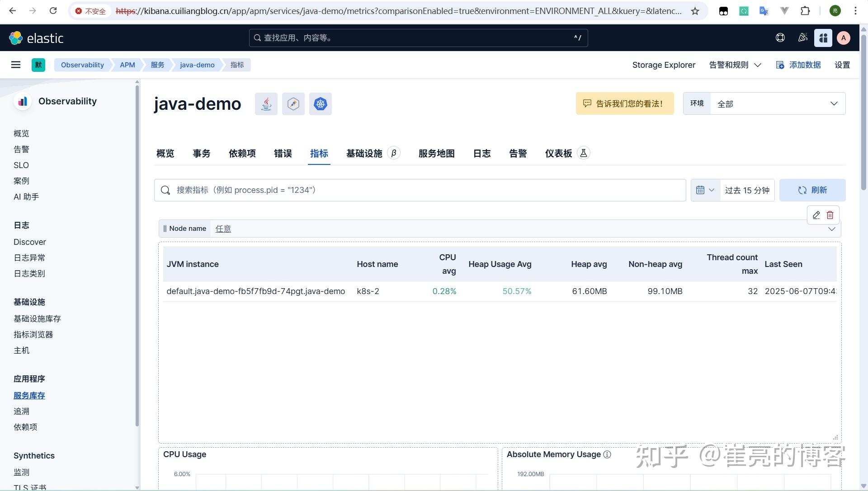Click the 刷新 refresh button

click(812, 190)
